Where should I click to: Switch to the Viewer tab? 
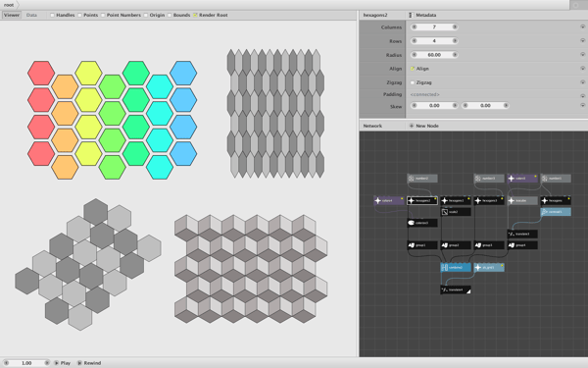point(12,15)
